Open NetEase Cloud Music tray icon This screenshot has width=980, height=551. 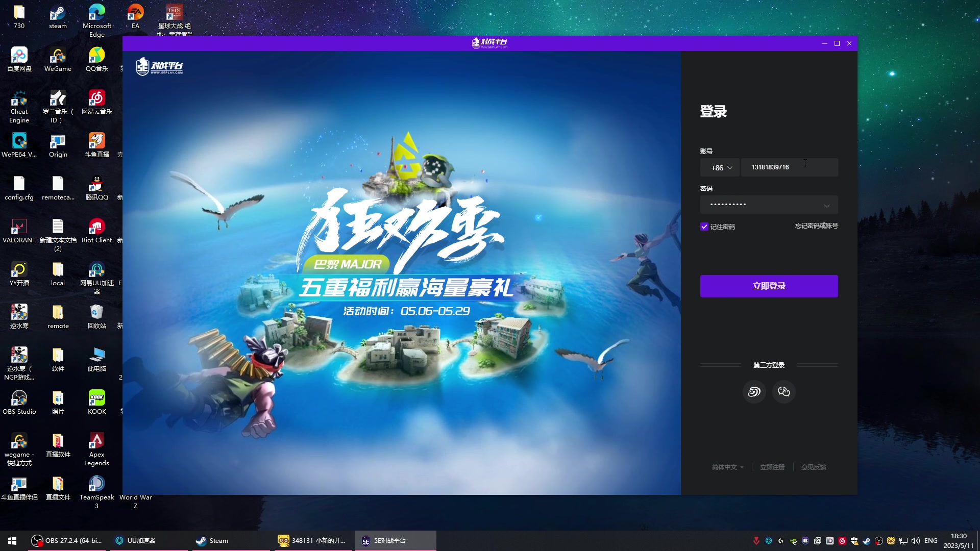[x=843, y=540]
